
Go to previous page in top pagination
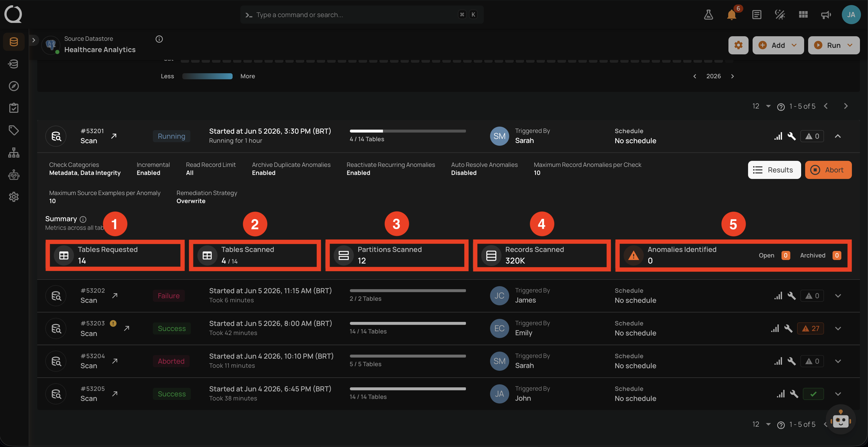[x=826, y=106]
